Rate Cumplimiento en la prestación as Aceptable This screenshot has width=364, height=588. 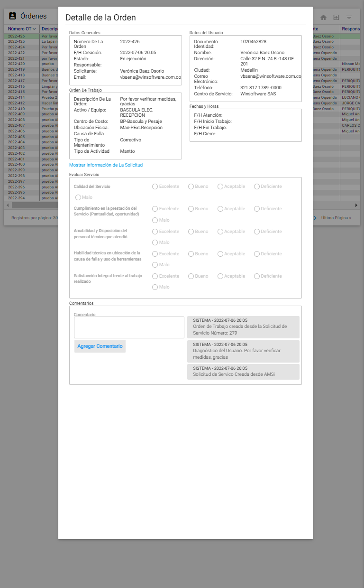coord(220,209)
